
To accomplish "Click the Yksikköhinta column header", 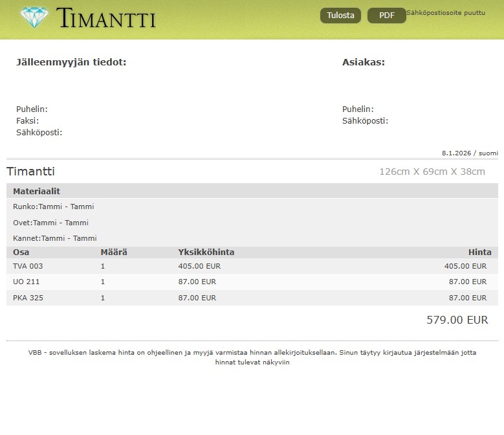I will click(206, 252).
